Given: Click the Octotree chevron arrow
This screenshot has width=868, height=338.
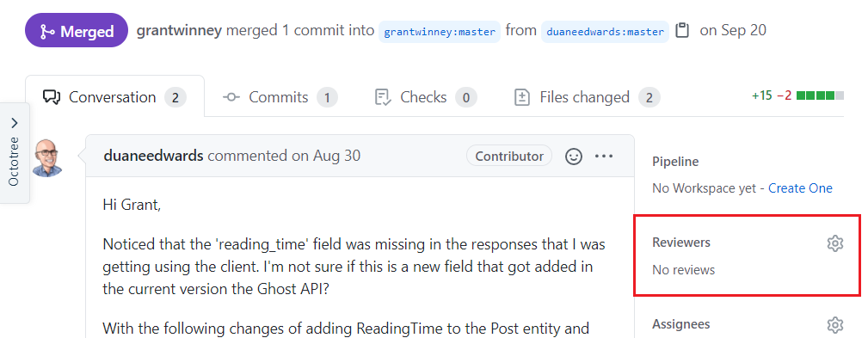Looking at the screenshot, I should (15, 122).
